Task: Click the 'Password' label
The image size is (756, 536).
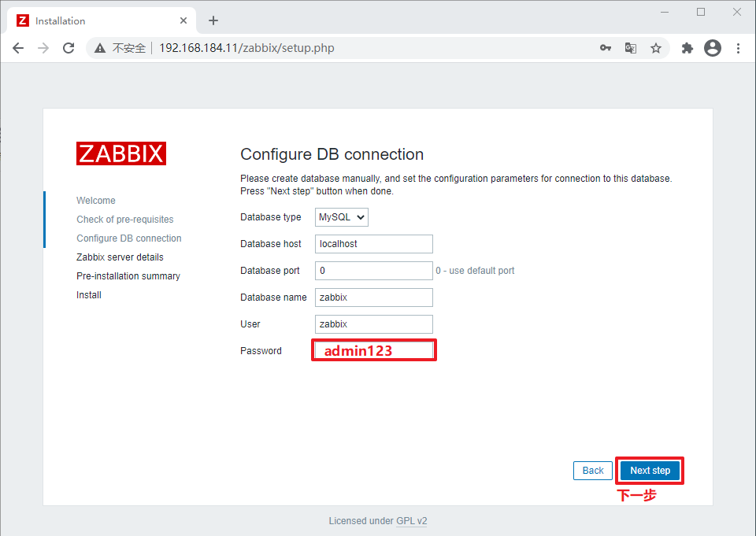Action: [261, 351]
